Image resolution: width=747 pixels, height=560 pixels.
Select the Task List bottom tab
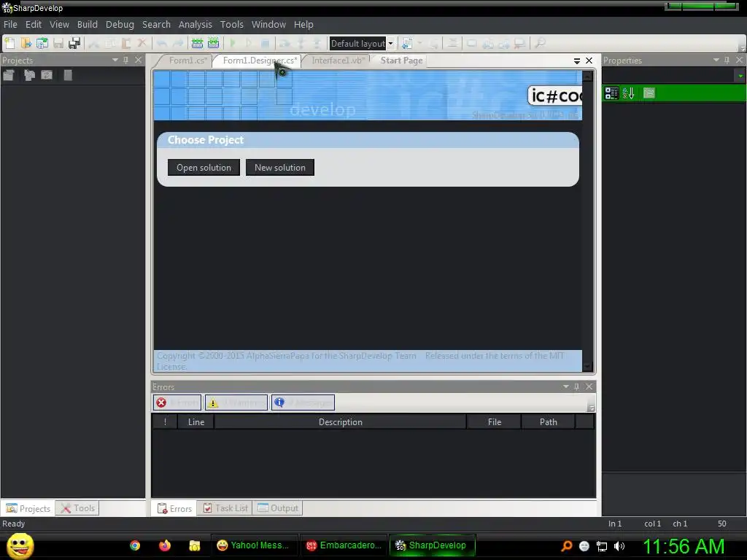click(x=226, y=508)
